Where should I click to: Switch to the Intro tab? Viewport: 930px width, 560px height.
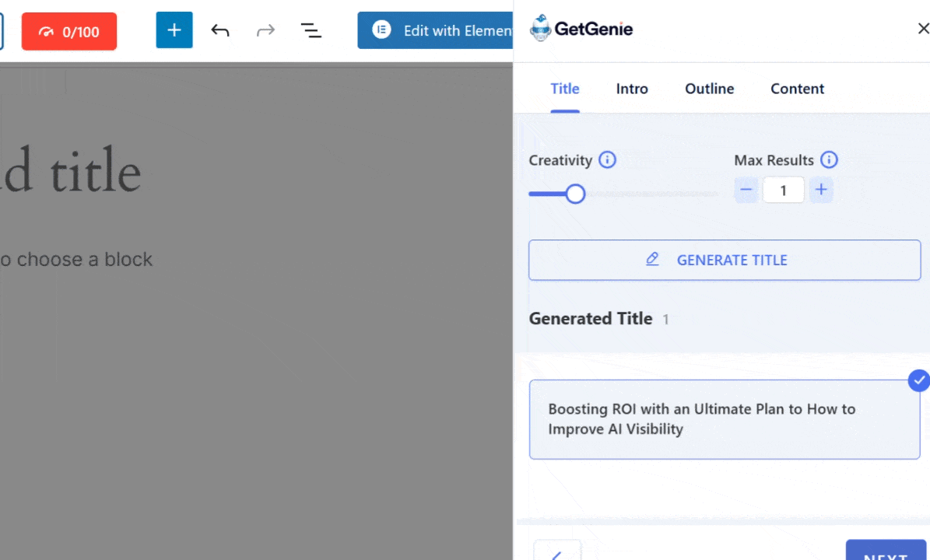tap(631, 89)
